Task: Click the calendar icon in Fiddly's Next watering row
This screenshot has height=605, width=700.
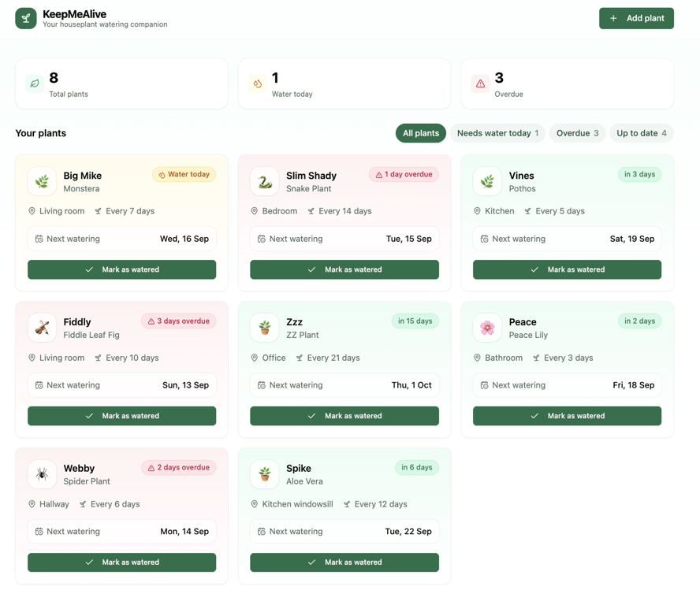Action: [x=39, y=385]
